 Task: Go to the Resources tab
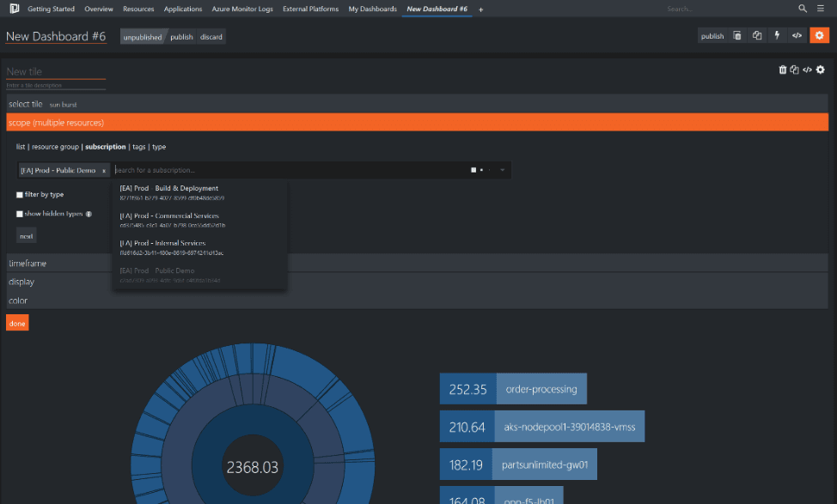coord(138,9)
